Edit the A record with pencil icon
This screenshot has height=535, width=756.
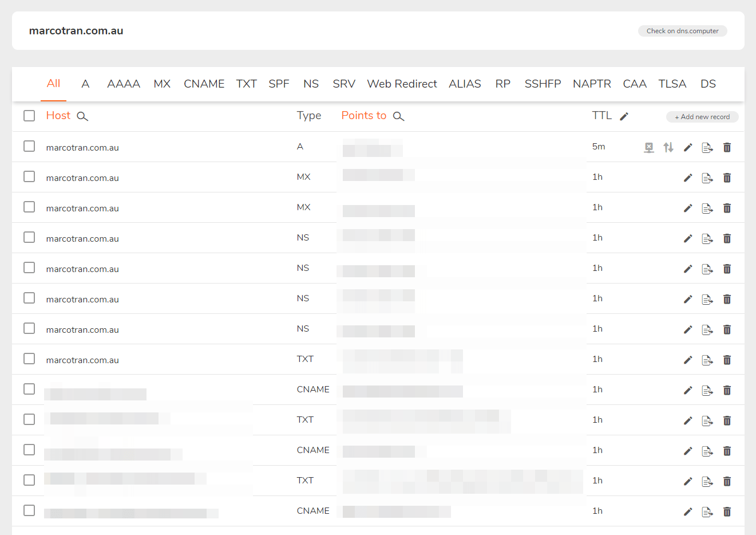pyautogui.click(x=687, y=147)
